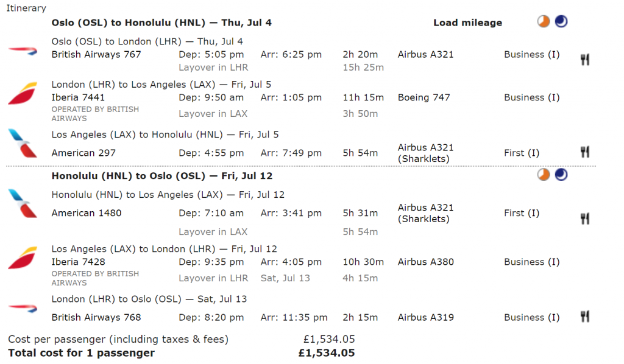Click the American 1480 flight number

click(x=87, y=213)
